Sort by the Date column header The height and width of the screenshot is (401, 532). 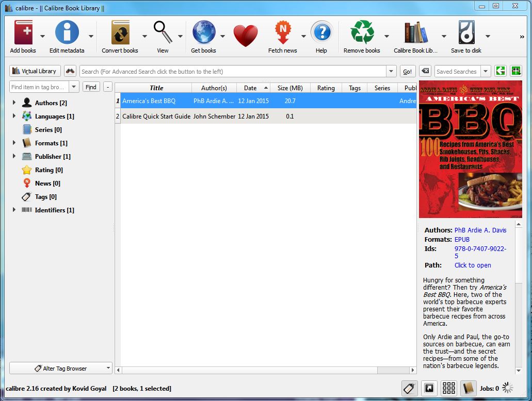pyautogui.click(x=253, y=88)
